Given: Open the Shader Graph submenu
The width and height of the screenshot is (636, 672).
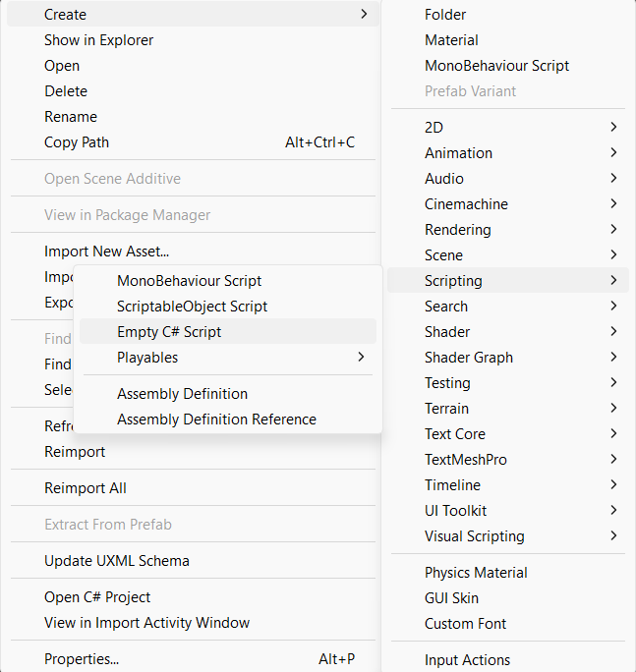Looking at the screenshot, I should pyautogui.click(x=508, y=357).
